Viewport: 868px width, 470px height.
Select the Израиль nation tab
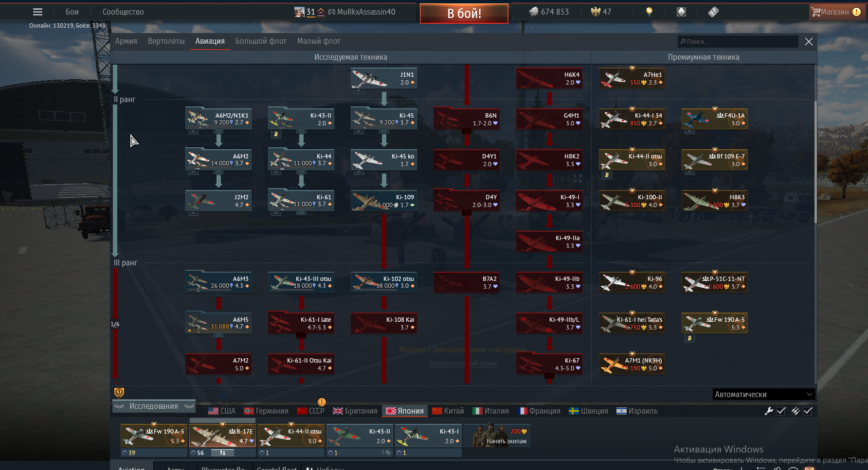click(637, 411)
